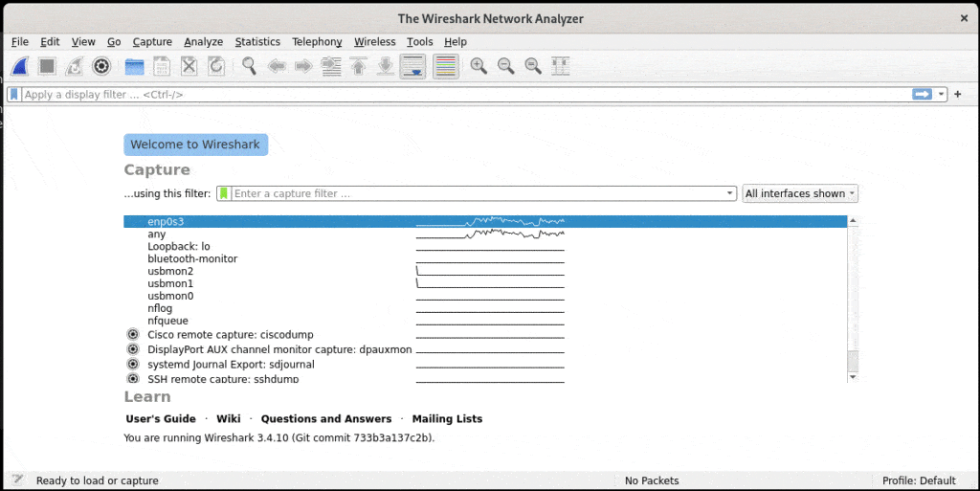The image size is (980, 491).
Task: Select the usbmon2 interface
Action: coord(485,271)
